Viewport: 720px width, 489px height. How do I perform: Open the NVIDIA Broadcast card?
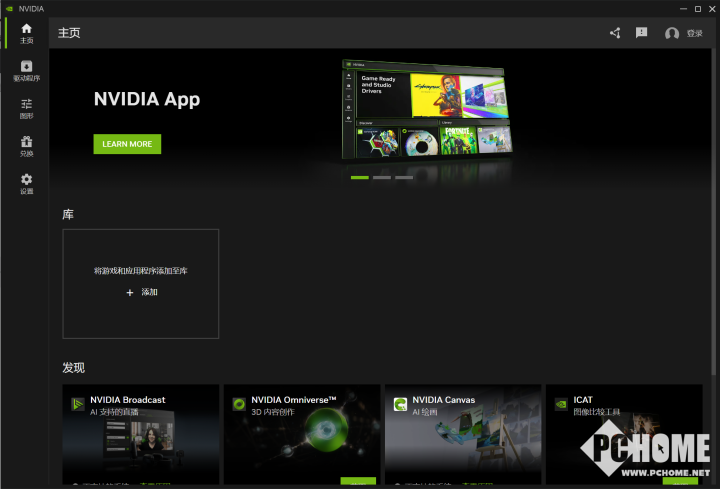tap(141, 434)
